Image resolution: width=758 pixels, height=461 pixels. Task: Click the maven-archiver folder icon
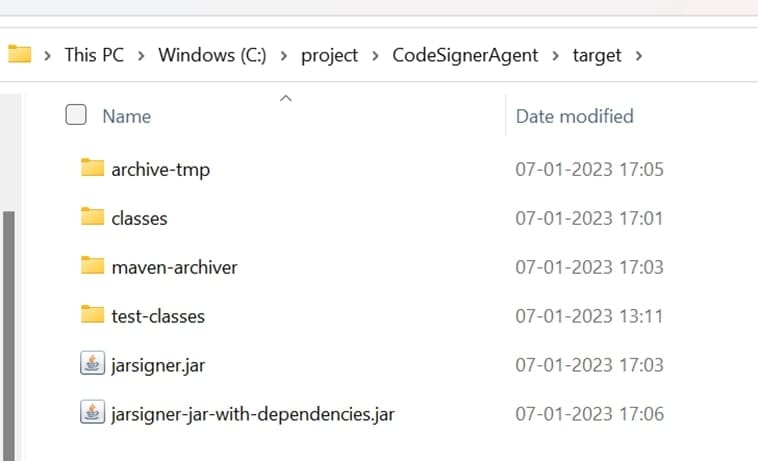pos(92,266)
